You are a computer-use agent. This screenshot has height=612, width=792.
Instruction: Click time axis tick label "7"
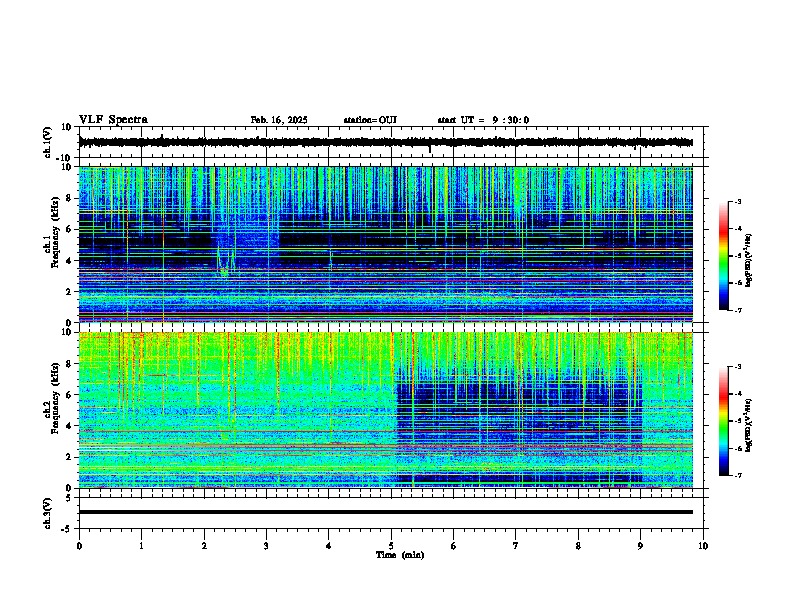coord(516,546)
